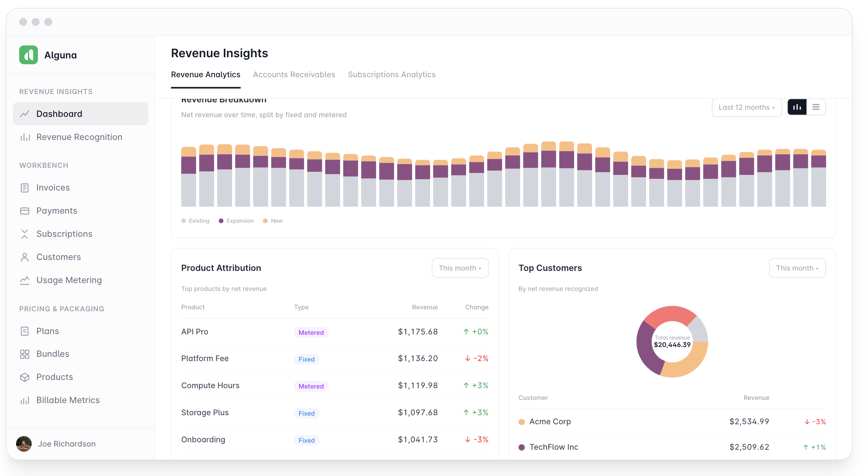This screenshot has height=476, width=868.
Task: Switch to list view
Action: click(816, 107)
